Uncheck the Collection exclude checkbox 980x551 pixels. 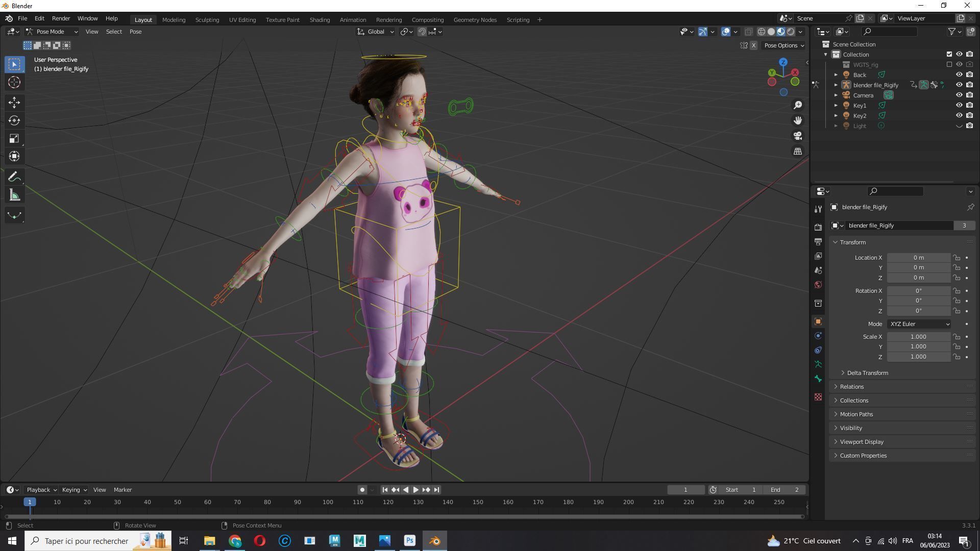click(x=949, y=55)
